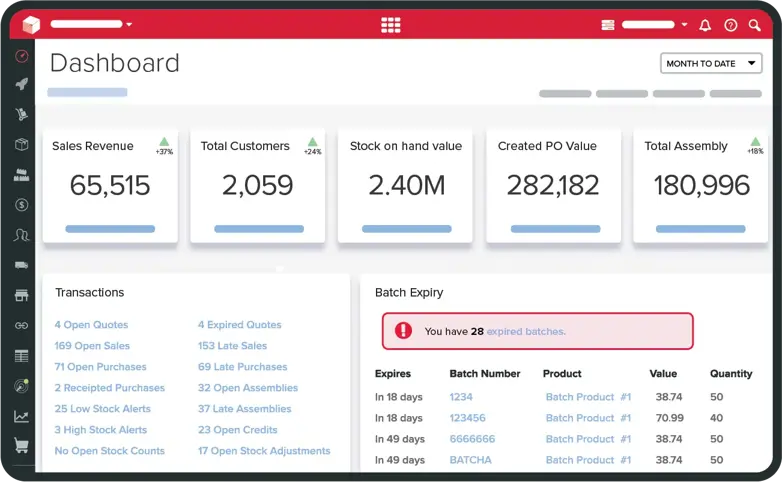Open 37 Late Assemblies link
Viewport: 782px width, 482px height.
(x=245, y=409)
